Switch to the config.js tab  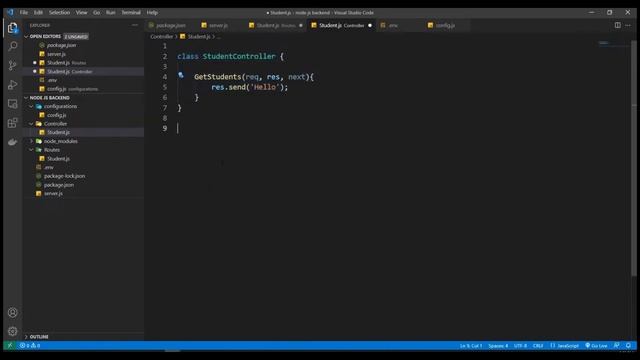pos(445,25)
